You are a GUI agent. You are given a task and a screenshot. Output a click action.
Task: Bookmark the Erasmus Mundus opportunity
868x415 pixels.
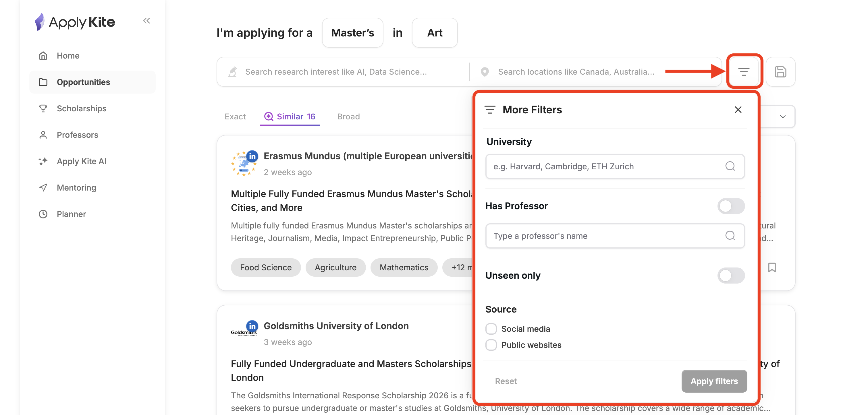pyautogui.click(x=771, y=267)
